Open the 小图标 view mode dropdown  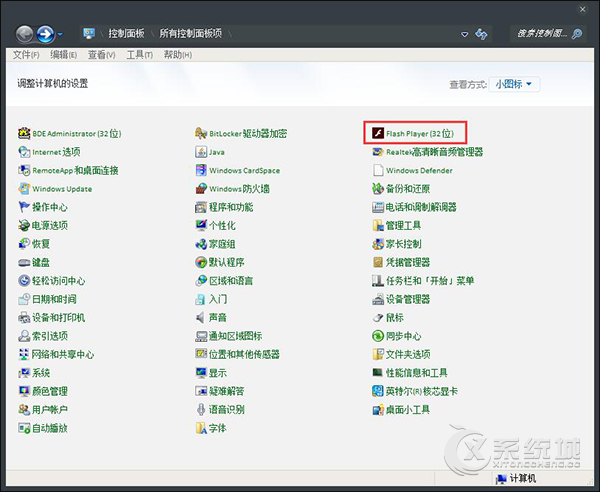tap(514, 84)
